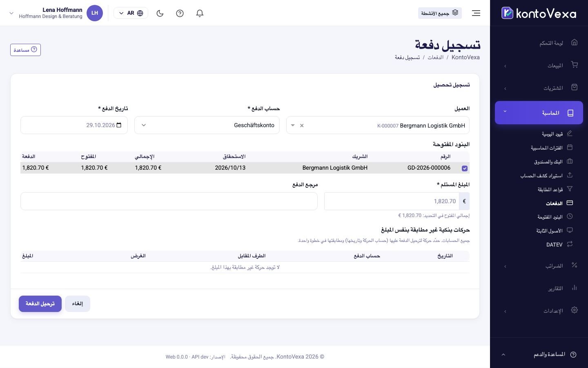Click the الدفعات breadcrumb link
This screenshot has height=368, width=588.
coord(435,57)
